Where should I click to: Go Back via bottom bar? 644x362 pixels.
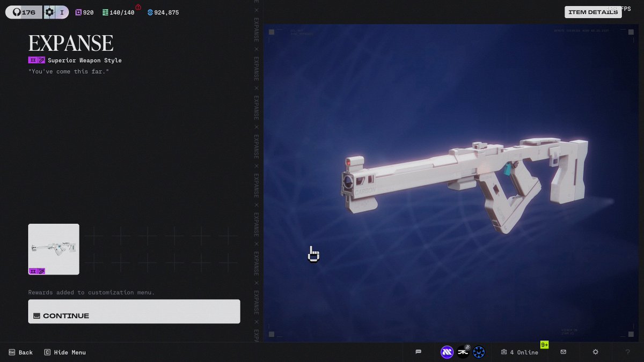[x=20, y=352]
